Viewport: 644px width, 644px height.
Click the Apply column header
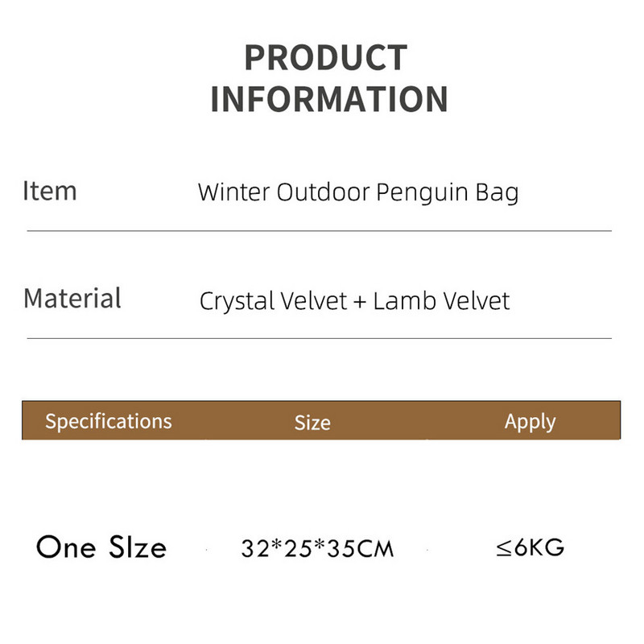[530, 422]
